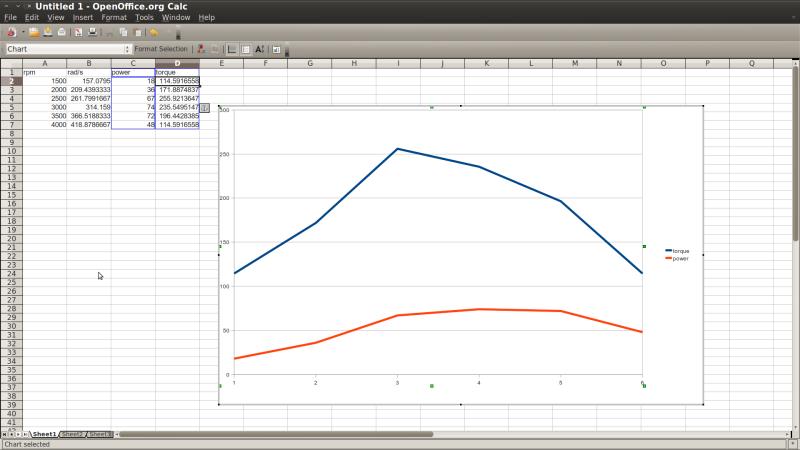
Task: Click the Save document icon
Action: click(x=47, y=32)
